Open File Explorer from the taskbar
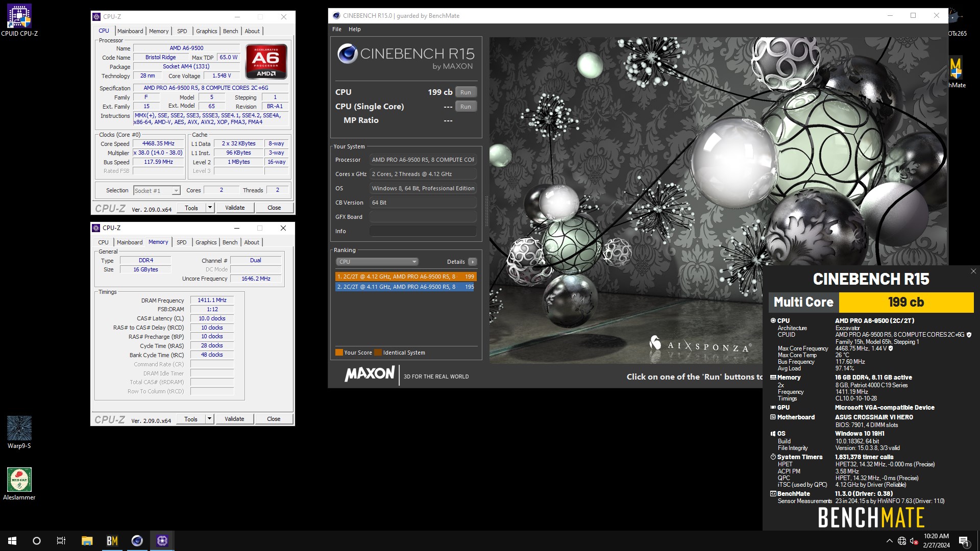Image resolution: width=980 pixels, height=551 pixels. [x=87, y=541]
